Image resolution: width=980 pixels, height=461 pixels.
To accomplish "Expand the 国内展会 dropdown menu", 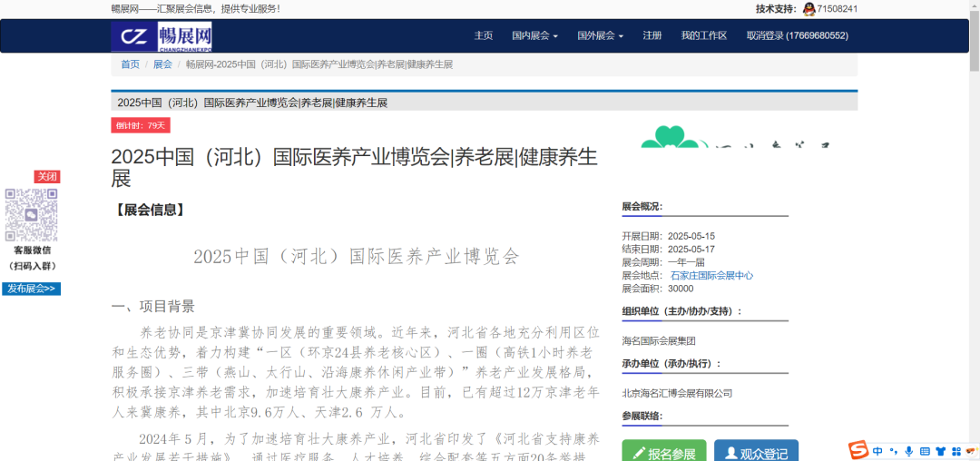I will coord(534,36).
